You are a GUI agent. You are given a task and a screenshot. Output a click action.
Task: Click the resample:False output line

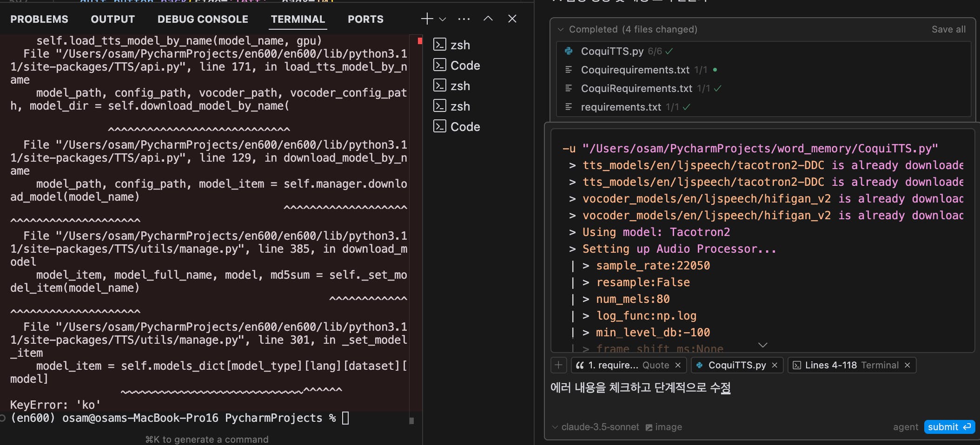point(643,282)
